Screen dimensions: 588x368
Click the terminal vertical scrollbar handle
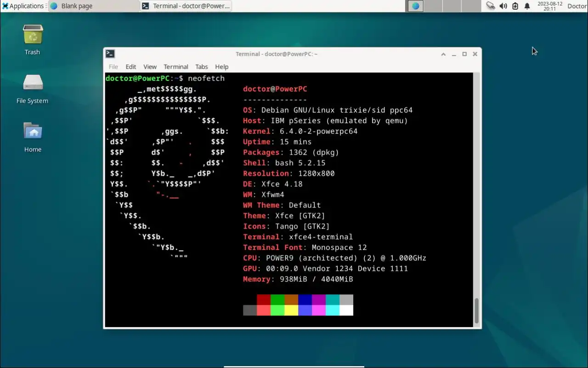coord(477,310)
